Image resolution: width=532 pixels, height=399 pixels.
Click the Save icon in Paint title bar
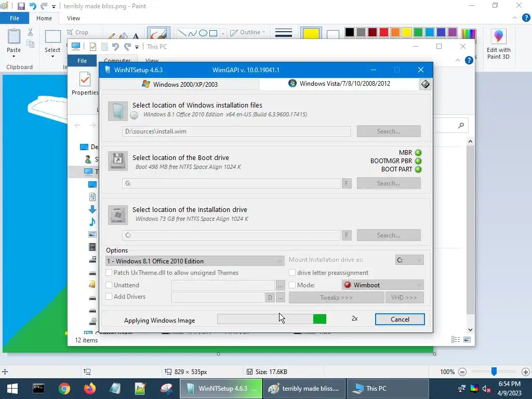point(21,6)
